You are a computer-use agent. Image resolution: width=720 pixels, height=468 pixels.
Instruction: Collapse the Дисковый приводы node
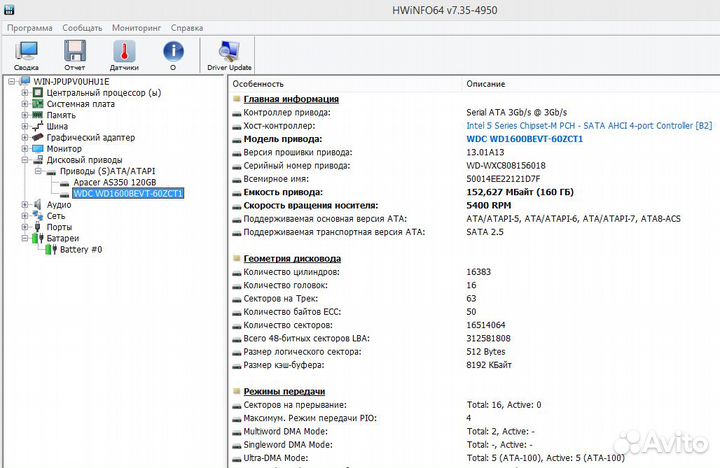click(25, 160)
